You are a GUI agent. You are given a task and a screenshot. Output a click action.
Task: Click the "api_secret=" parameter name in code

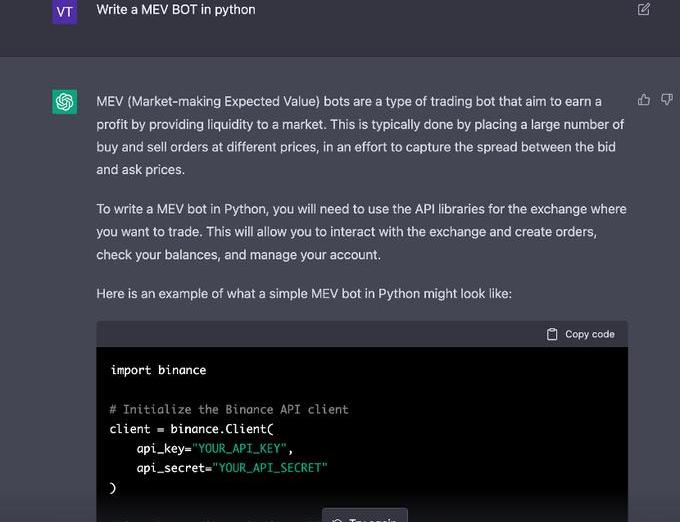pos(174,467)
